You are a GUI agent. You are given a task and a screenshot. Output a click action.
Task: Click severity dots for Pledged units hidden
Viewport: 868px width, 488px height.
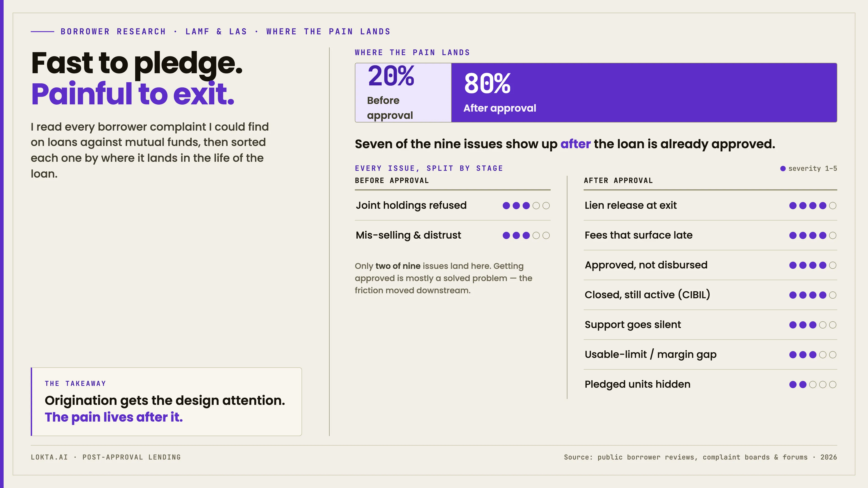coord(813,385)
